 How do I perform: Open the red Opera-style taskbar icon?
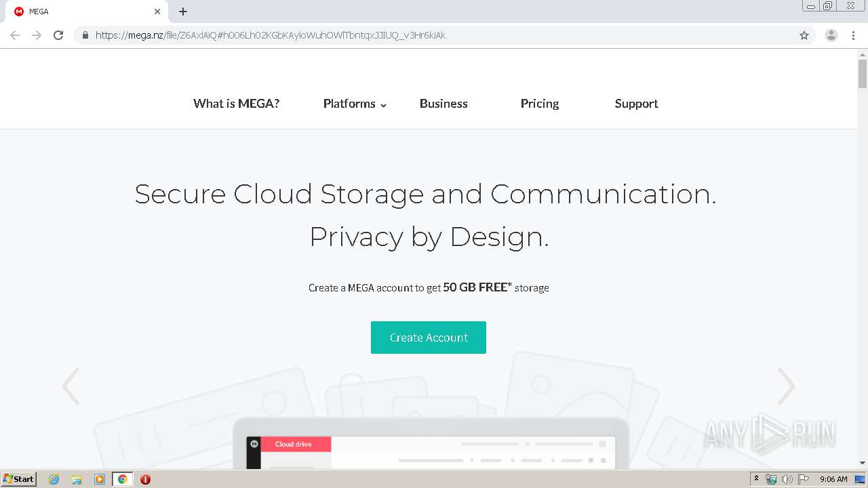point(145,479)
